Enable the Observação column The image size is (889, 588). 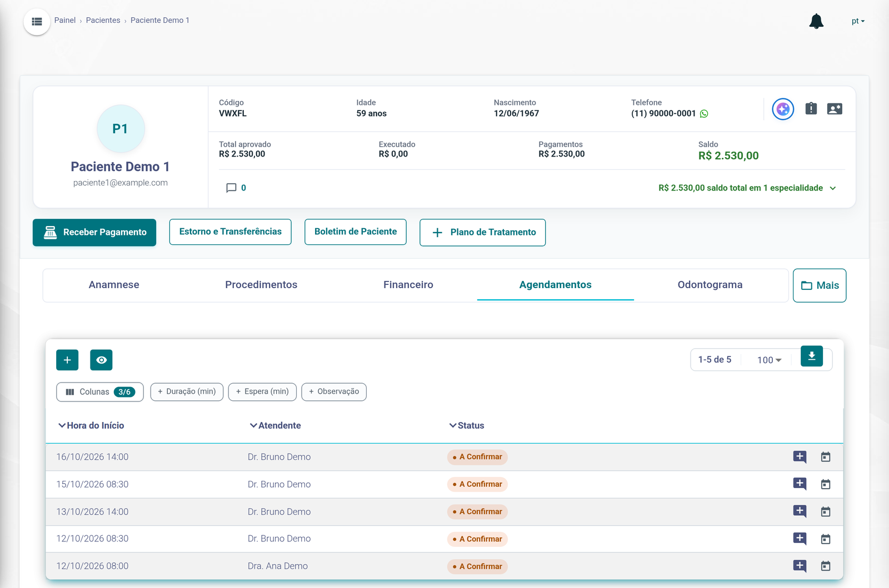coord(334,391)
